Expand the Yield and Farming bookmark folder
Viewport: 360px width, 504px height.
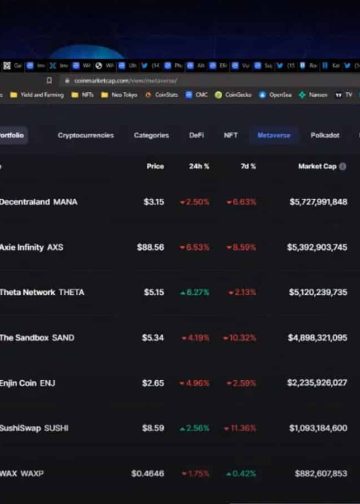tap(37, 95)
